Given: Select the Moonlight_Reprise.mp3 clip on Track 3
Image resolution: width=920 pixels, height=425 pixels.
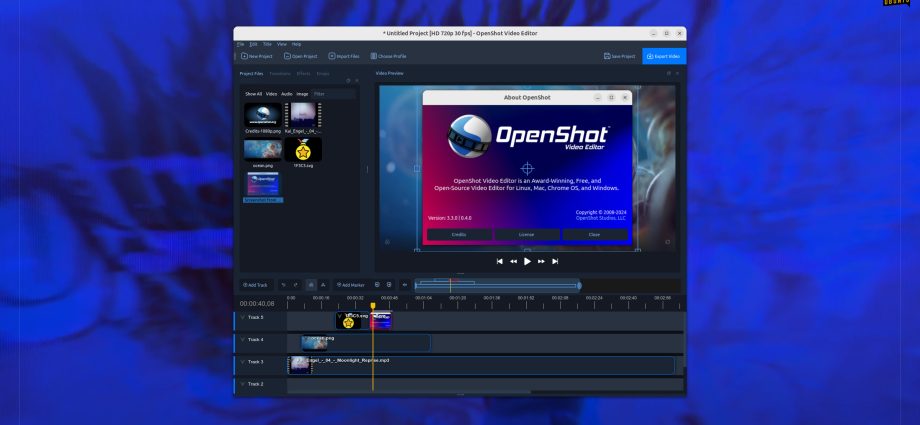Looking at the screenshot, I should 481,365.
